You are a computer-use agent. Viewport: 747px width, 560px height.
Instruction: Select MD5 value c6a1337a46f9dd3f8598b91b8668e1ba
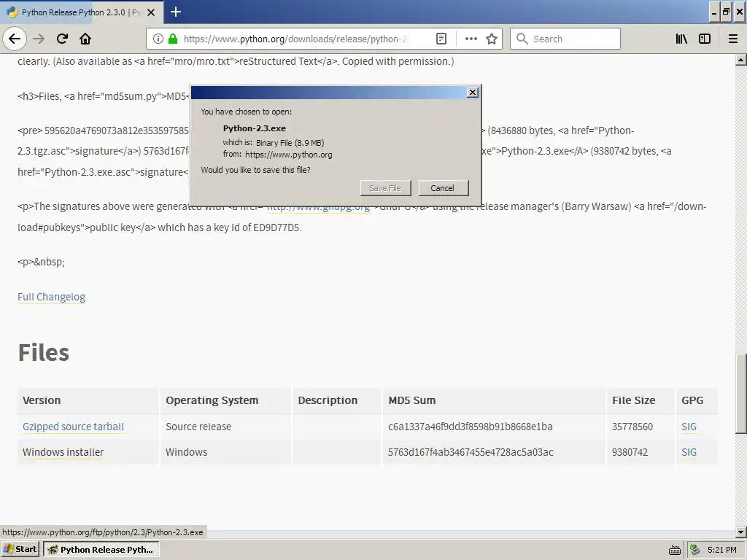click(x=471, y=427)
